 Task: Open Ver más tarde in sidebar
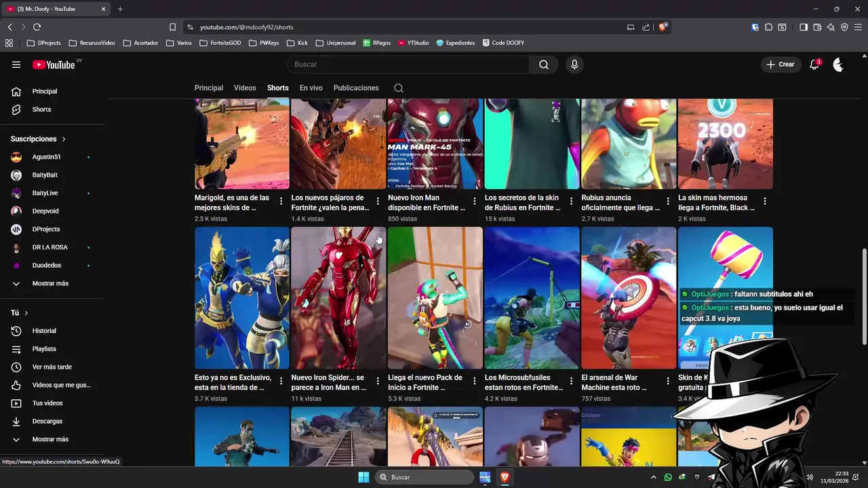(52, 367)
